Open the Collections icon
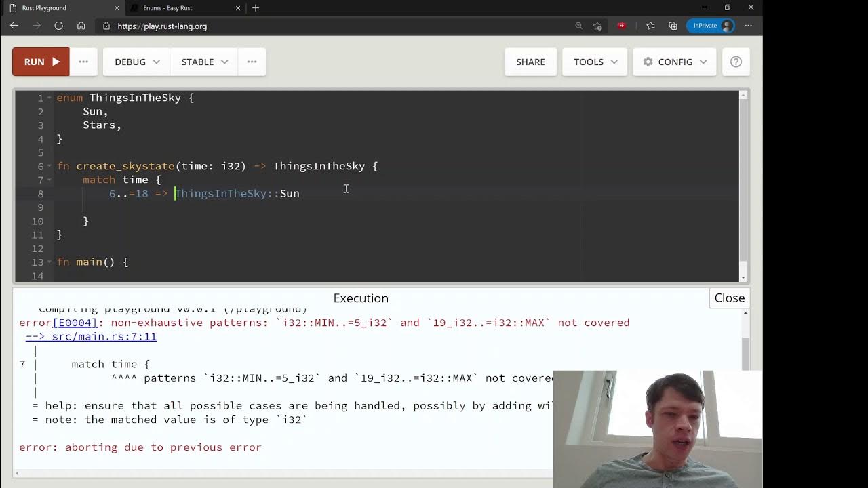This screenshot has width=868, height=488. point(673,26)
